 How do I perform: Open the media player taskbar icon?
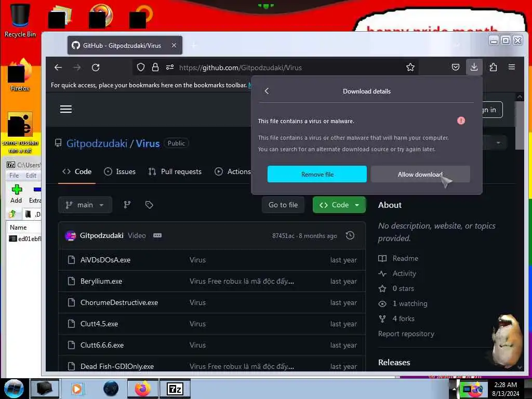point(77,389)
